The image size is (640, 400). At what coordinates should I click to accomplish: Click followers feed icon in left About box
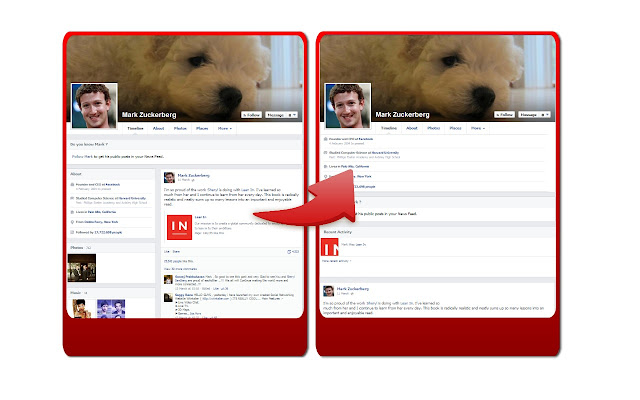(x=72, y=232)
